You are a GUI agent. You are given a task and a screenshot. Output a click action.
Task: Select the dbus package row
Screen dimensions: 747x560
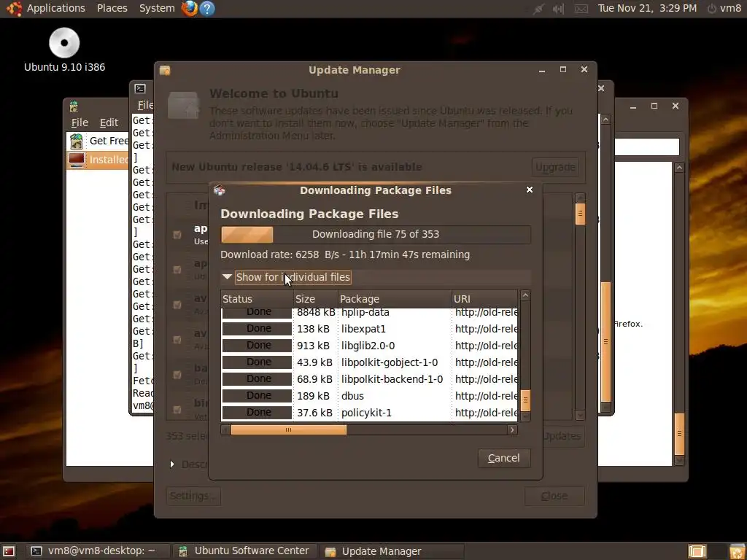[x=369, y=396]
